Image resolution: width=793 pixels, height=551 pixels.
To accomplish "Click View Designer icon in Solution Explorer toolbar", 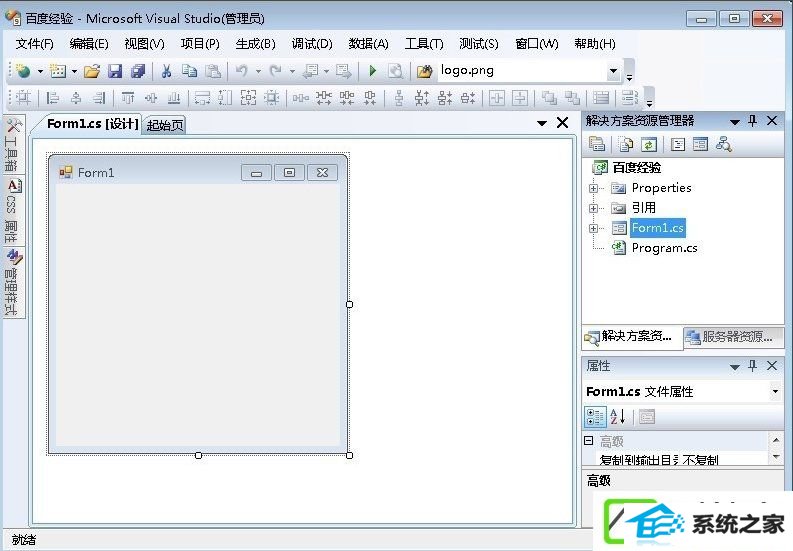I will pos(700,145).
